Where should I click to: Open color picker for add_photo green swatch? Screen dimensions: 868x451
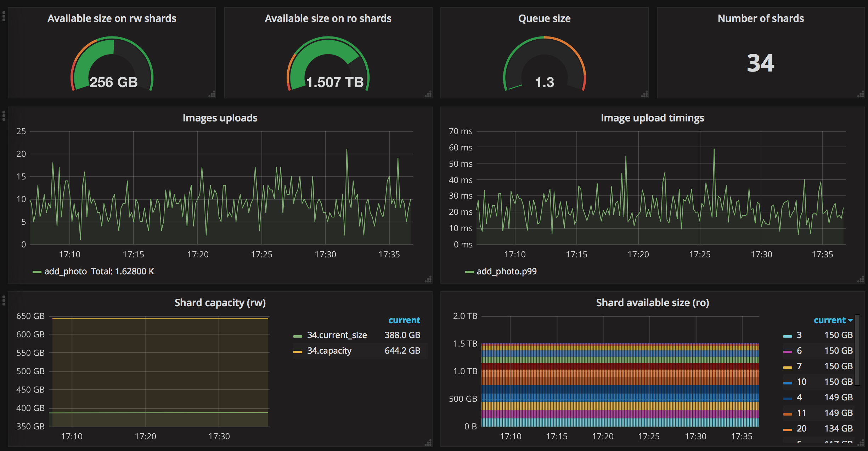[x=37, y=272]
